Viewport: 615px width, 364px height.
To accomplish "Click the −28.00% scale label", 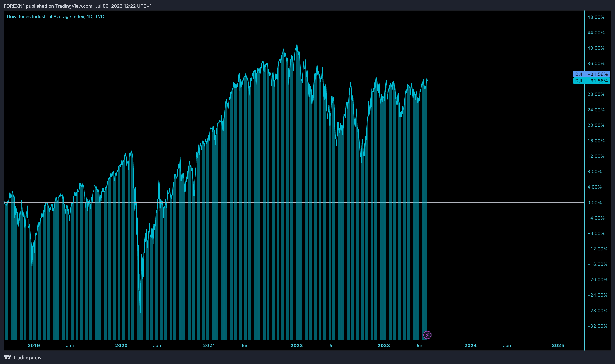I will (x=597, y=311).
